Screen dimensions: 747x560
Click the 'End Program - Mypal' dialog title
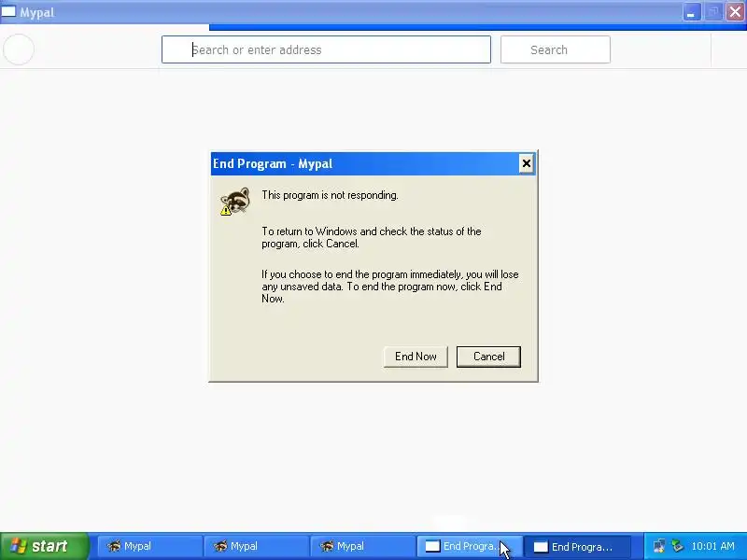[x=273, y=164]
